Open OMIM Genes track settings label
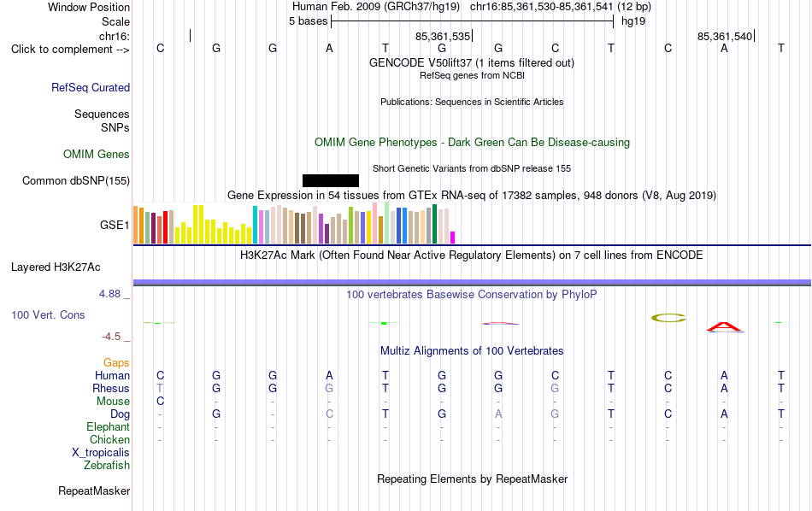Image resolution: width=812 pixels, height=511 pixels. coord(97,155)
